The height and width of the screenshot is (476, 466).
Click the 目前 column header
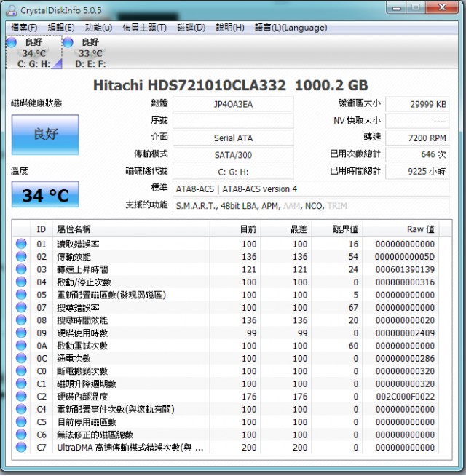point(235,229)
